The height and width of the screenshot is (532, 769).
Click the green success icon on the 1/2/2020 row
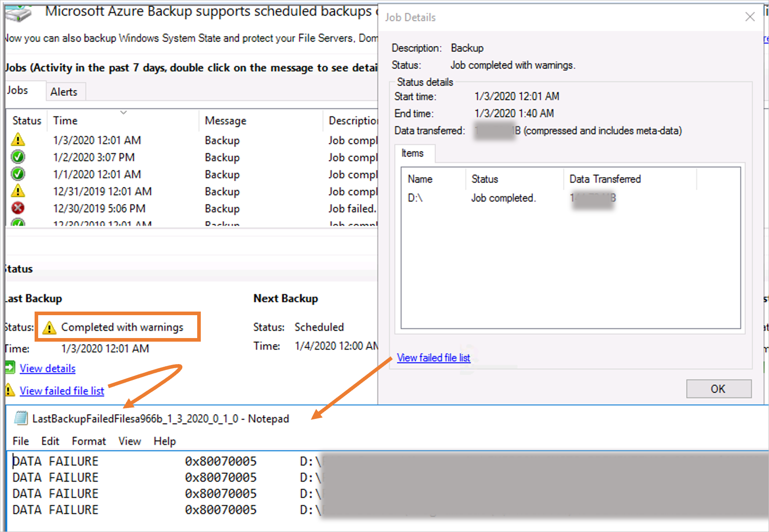[x=18, y=157]
